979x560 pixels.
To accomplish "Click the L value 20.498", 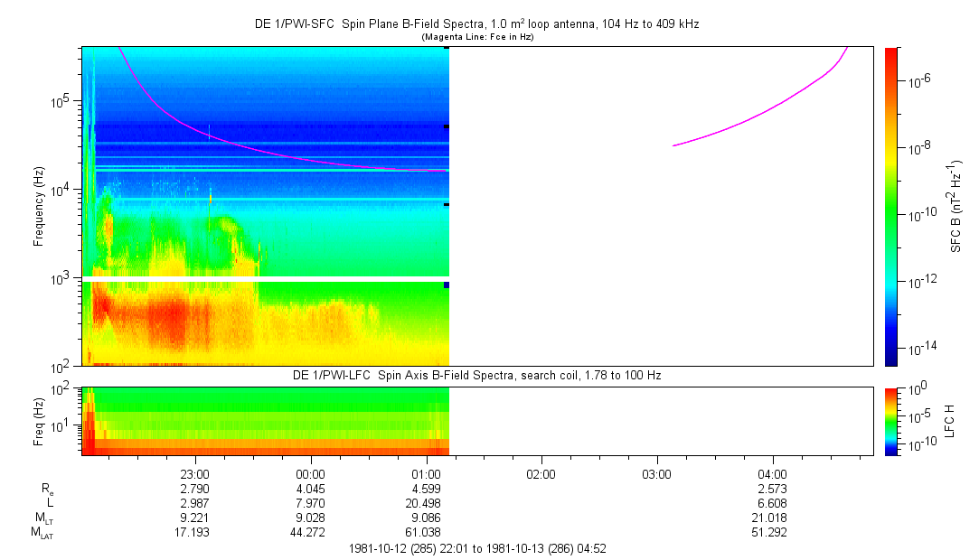I will (426, 502).
